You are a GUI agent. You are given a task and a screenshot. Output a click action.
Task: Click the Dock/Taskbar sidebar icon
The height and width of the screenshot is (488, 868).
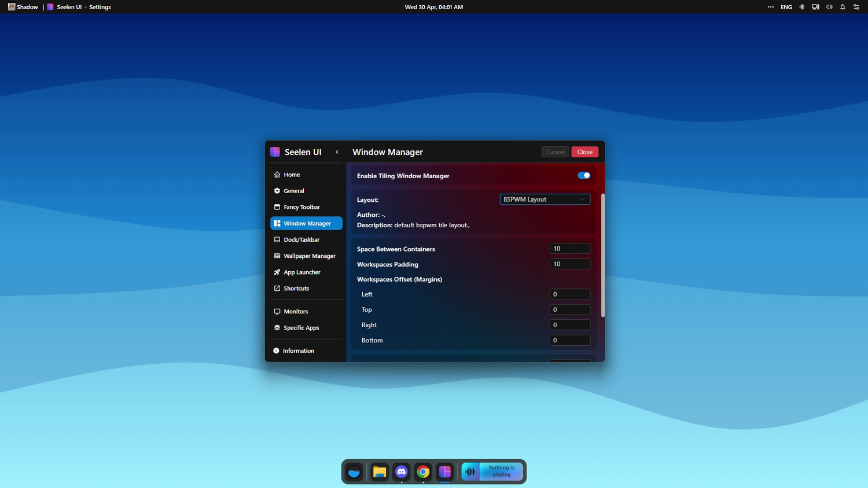[x=277, y=239]
